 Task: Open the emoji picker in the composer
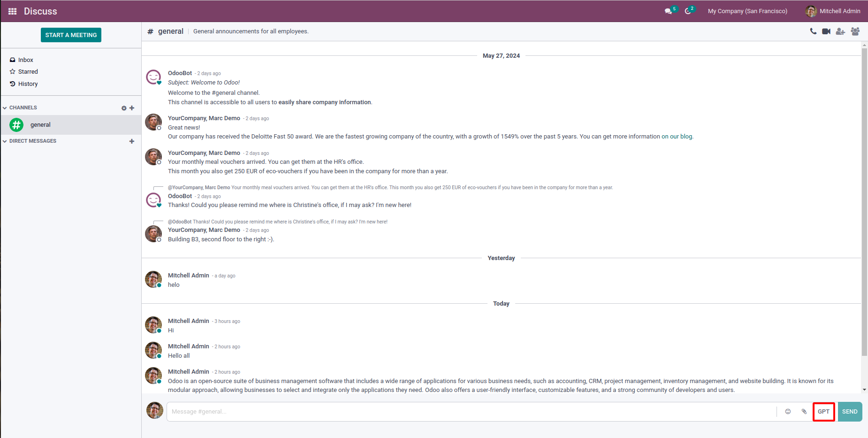tap(788, 412)
